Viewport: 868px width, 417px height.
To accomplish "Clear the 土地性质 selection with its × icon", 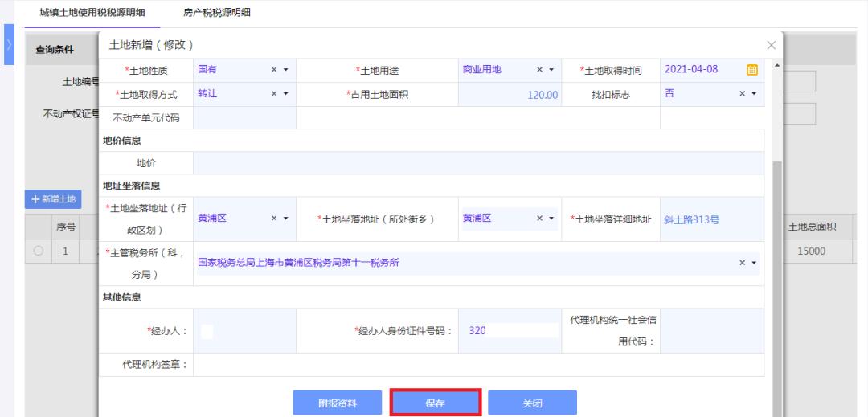I will (x=274, y=70).
